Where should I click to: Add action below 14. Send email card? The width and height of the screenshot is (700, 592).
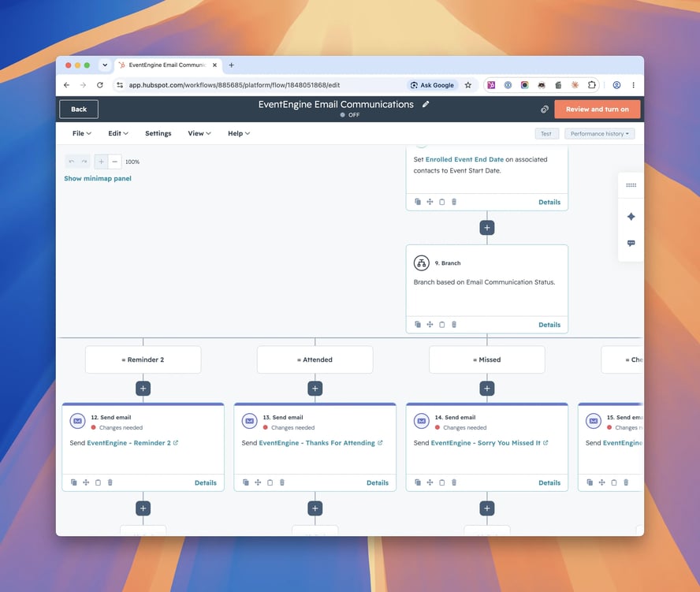click(x=487, y=508)
